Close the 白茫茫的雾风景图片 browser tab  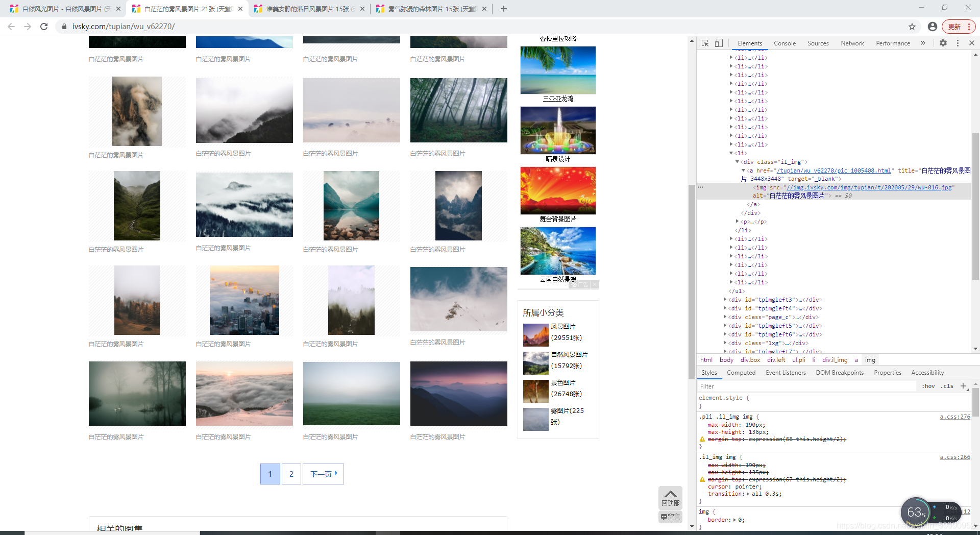(240, 9)
